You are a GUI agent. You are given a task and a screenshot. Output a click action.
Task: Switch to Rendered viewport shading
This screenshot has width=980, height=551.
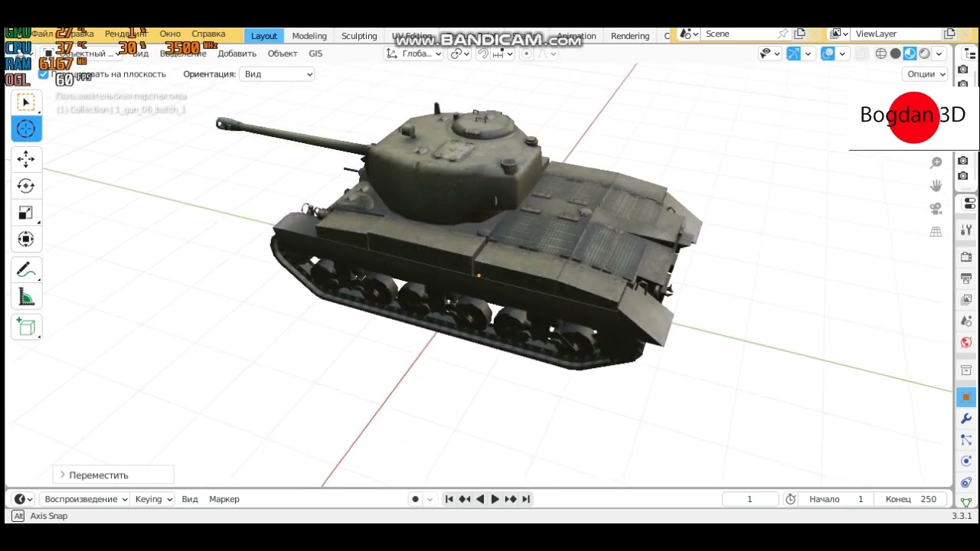coord(924,54)
